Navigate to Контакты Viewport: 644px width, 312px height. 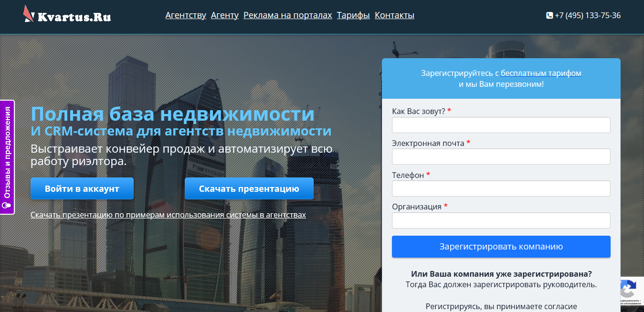click(x=394, y=15)
